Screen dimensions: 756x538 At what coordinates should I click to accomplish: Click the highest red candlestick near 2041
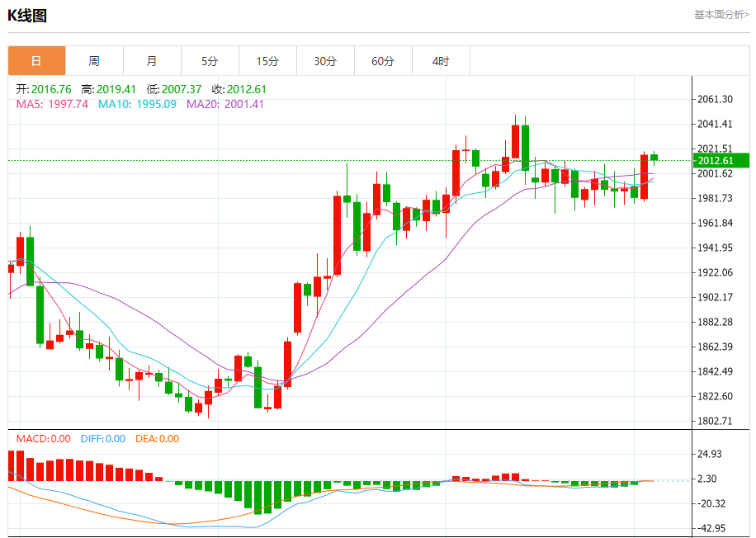coord(515,142)
